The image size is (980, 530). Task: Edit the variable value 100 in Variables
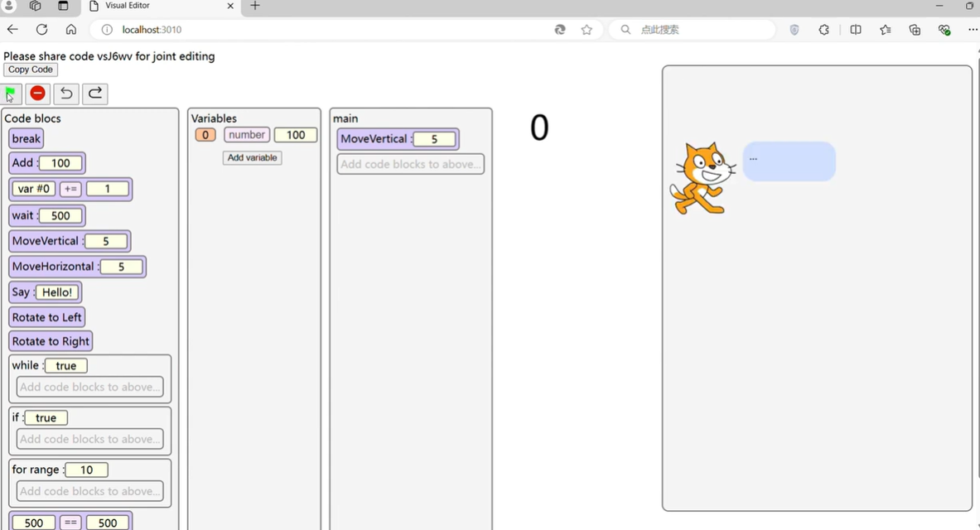[296, 135]
